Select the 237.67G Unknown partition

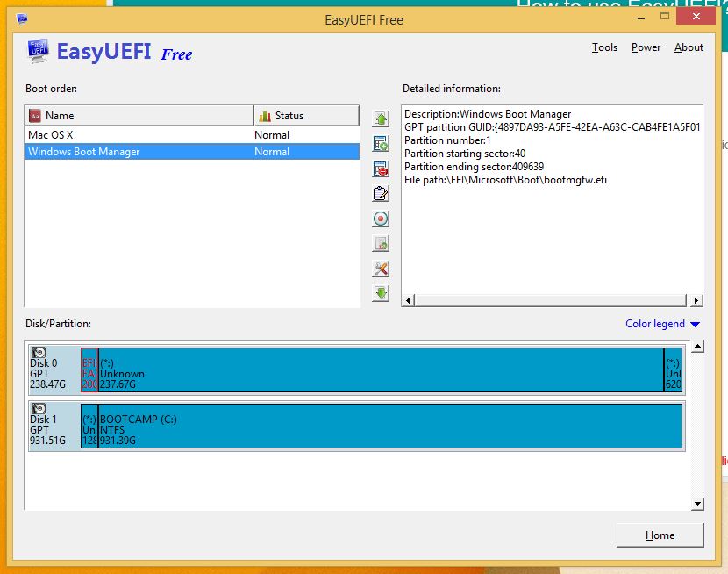(x=381, y=370)
